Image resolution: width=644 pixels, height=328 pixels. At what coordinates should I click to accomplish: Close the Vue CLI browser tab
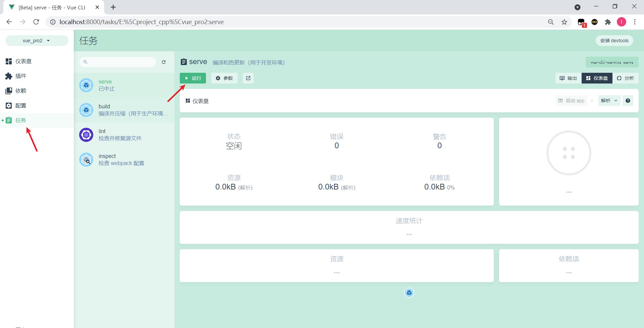pos(97,7)
